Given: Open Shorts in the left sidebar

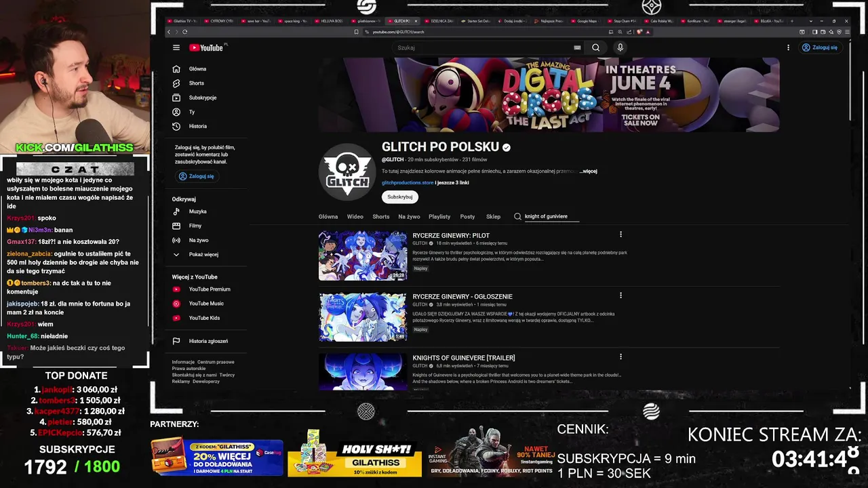Looking at the screenshot, I should coord(206,83).
